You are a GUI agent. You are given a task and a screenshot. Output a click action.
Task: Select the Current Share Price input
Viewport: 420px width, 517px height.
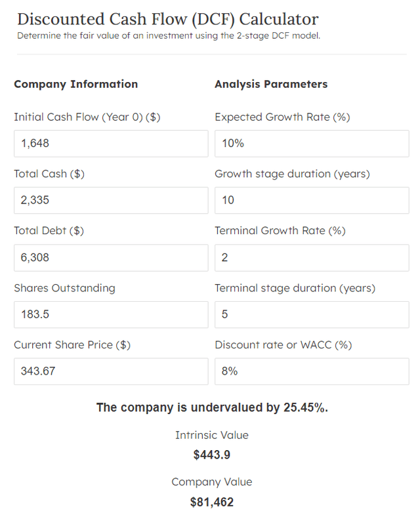click(x=110, y=371)
